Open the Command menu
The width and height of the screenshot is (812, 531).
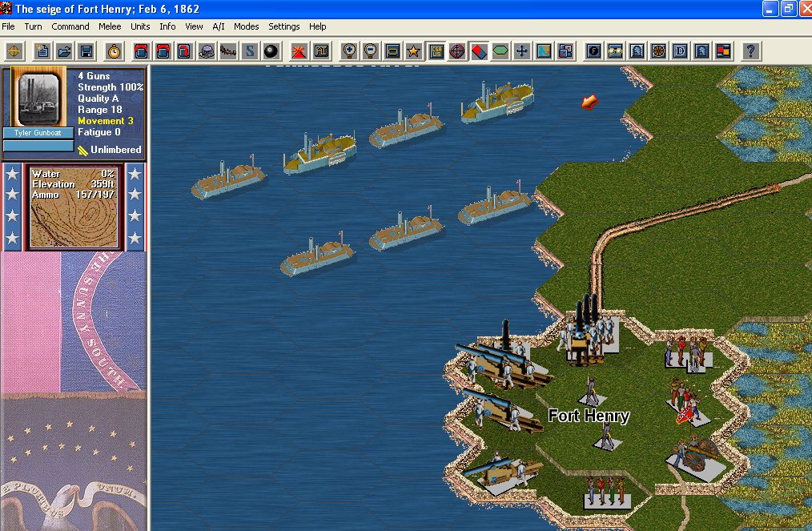click(x=70, y=26)
